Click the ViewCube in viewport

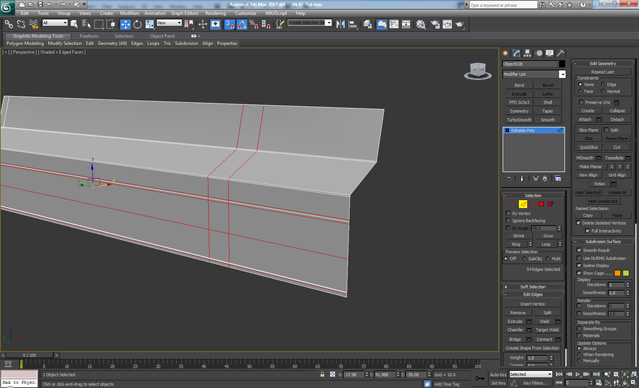[478, 71]
